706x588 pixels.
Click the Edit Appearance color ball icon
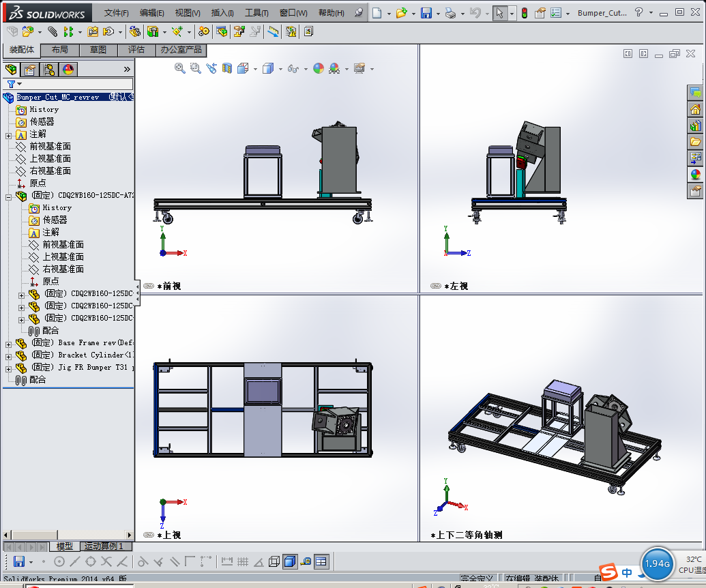tap(319, 68)
